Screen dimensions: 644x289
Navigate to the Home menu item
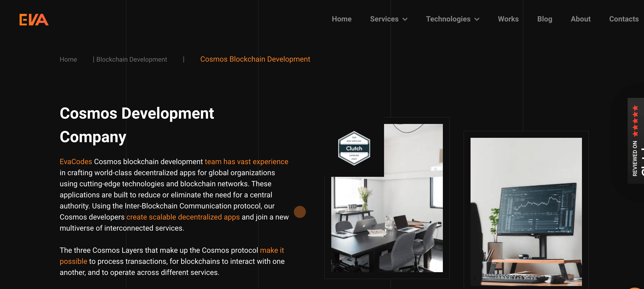pos(341,19)
